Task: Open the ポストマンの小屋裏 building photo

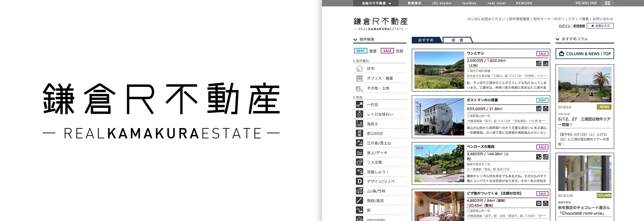Action: tap(439, 117)
